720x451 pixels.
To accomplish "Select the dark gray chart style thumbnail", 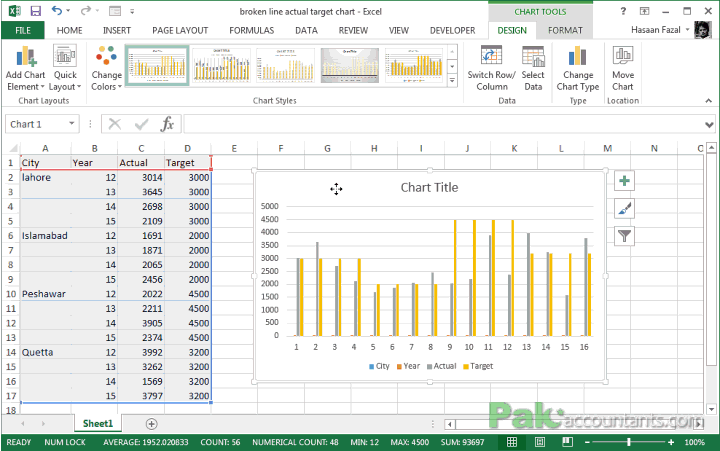I will (x=350, y=65).
